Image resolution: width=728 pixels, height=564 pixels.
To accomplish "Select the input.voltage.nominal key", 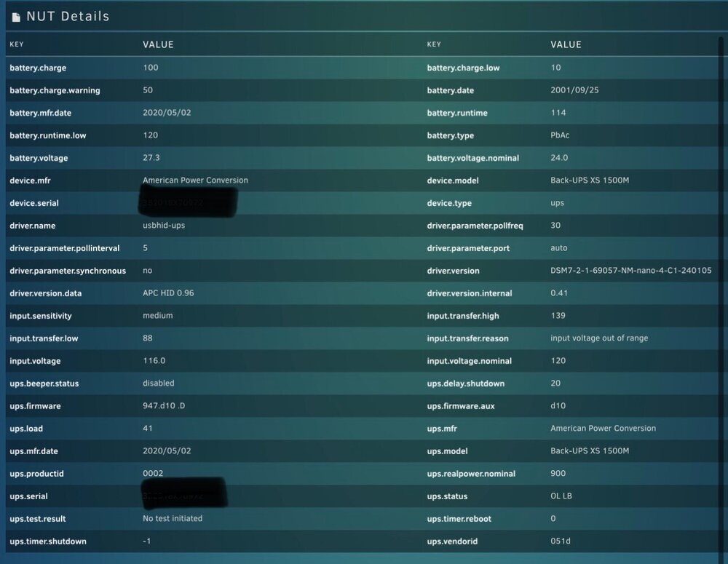I will (470, 361).
